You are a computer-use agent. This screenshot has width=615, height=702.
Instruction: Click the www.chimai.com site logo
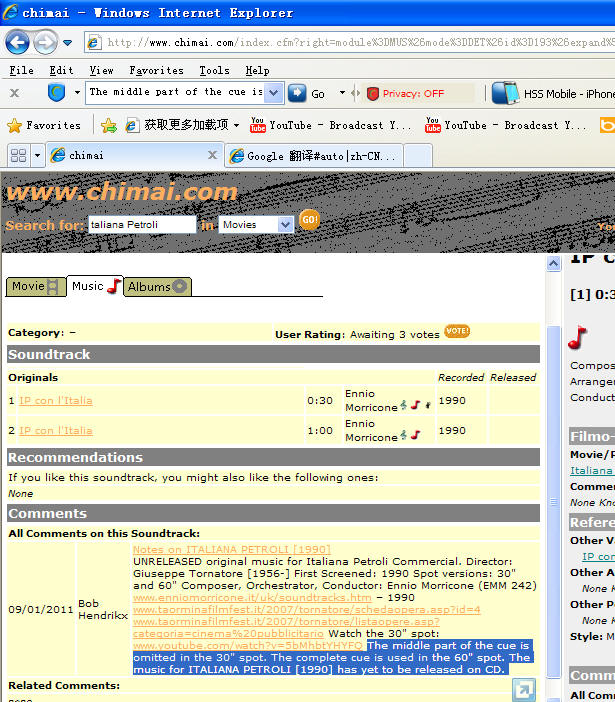[122, 192]
